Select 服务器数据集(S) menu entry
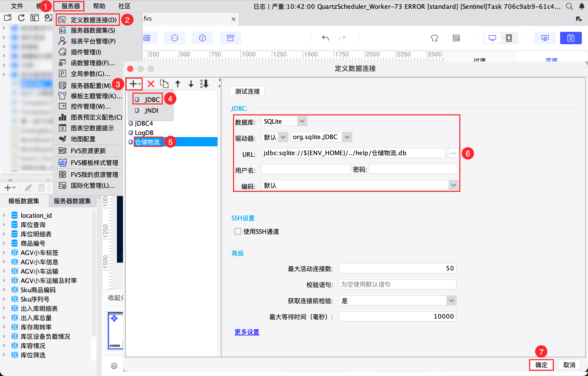588x376 pixels. pos(93,31)
